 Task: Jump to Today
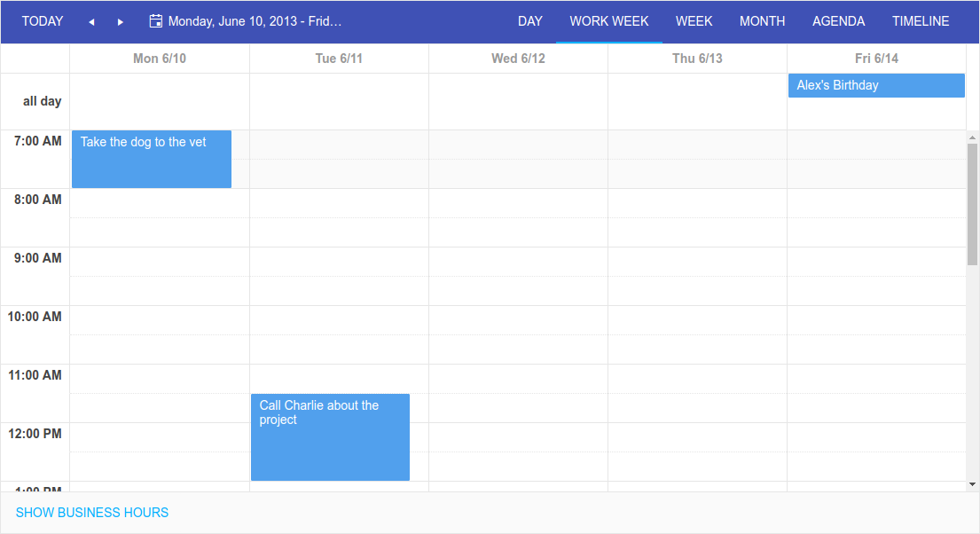tap(43, 21)
